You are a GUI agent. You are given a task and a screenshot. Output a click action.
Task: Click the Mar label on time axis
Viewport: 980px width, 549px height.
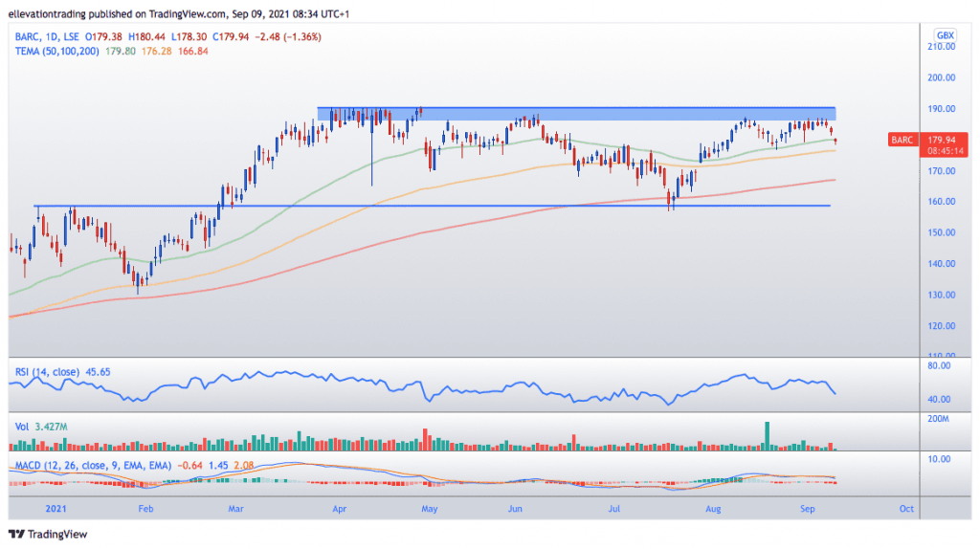[235, 509]
